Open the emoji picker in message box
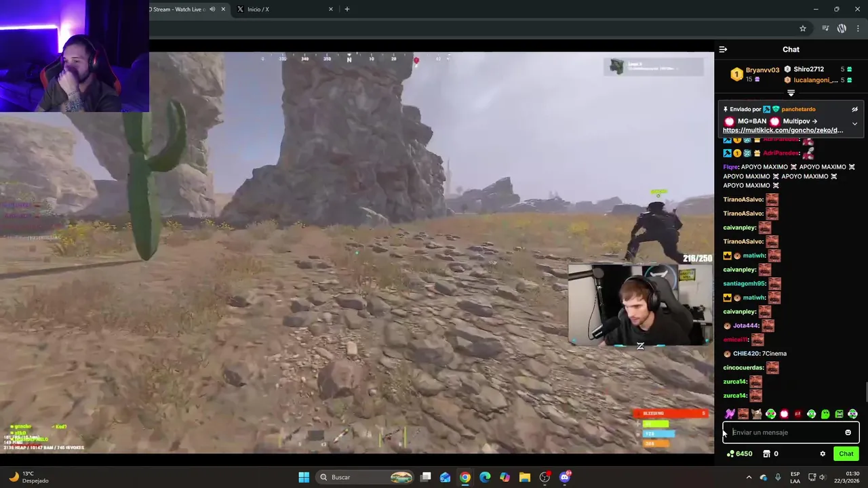The height and width of the screenshot is (488, 868). point(848,432)
